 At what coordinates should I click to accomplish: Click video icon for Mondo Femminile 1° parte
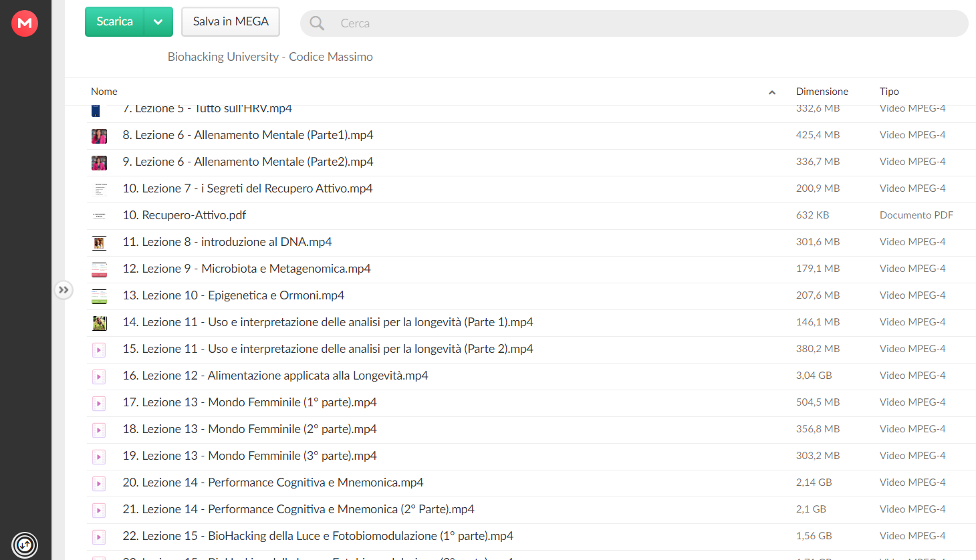[99, 403]
